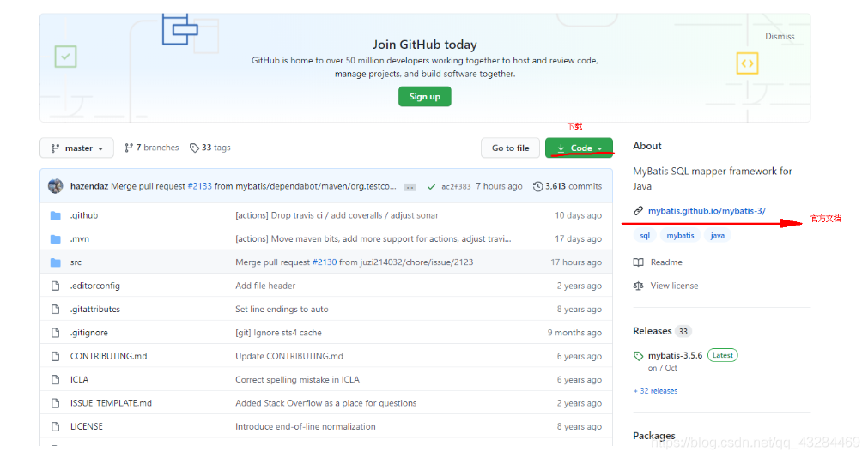Select the java topic tag

(718, 235)
